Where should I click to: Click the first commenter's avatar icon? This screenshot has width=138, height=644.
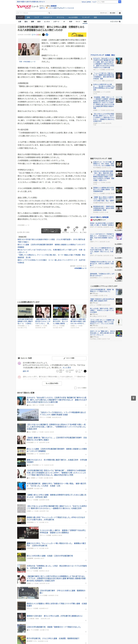coord(19,363)
